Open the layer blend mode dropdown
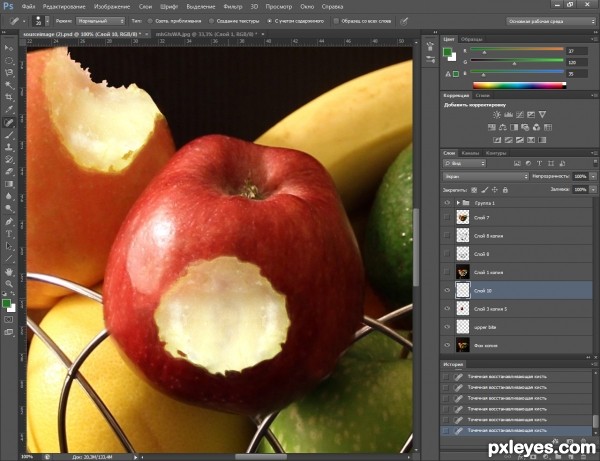Viewport: 600px width, 461px height. 486,176
